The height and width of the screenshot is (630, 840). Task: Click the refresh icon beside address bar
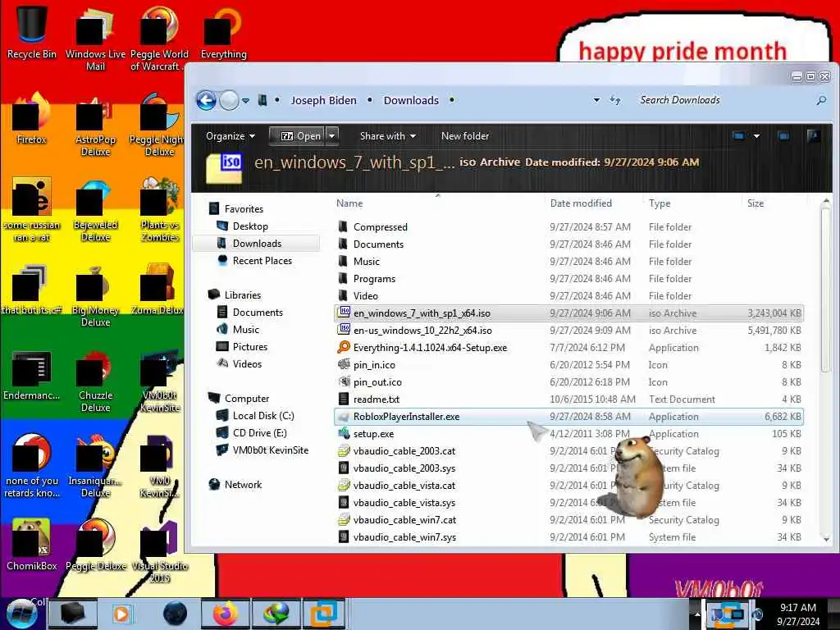pos(615,100)
